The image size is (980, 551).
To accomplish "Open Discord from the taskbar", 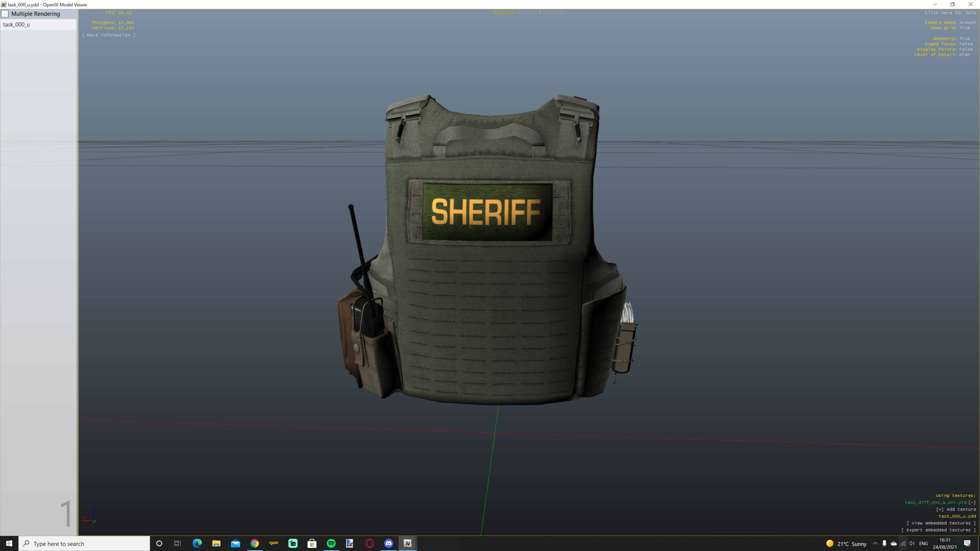I will click(388, 543).
